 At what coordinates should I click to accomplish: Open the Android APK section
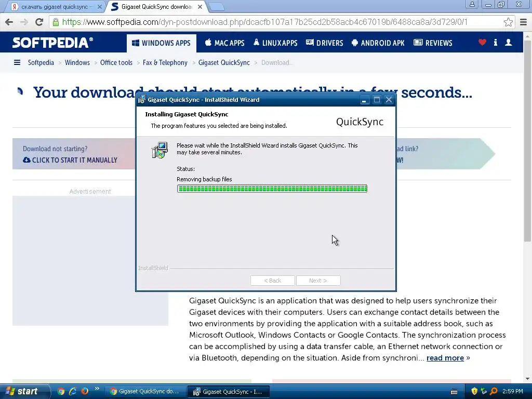378,43
